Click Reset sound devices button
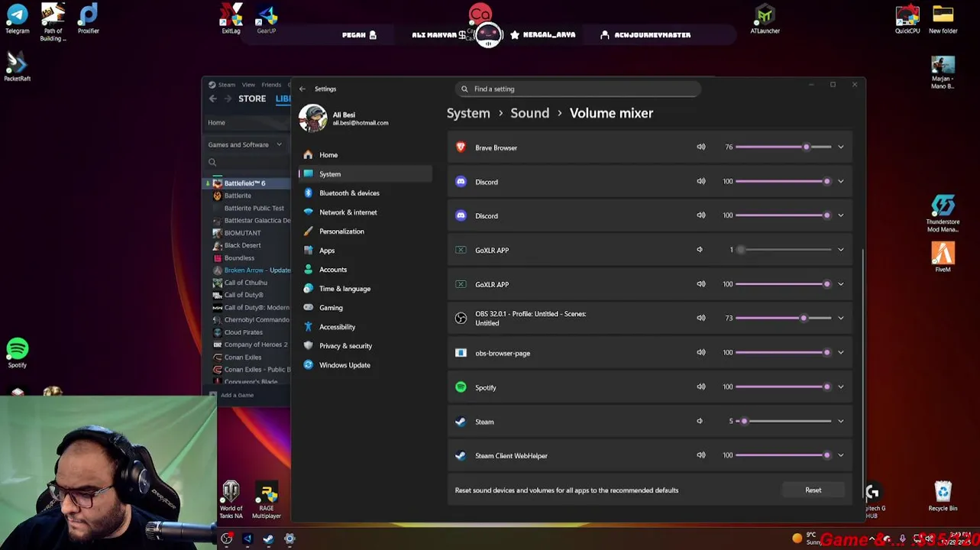The width and height of the screenshot is (980, 550). pos(813,490)
